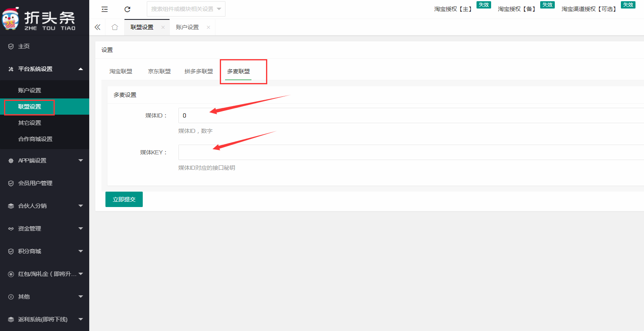Click the info icon beside 其他

(11, 297)
